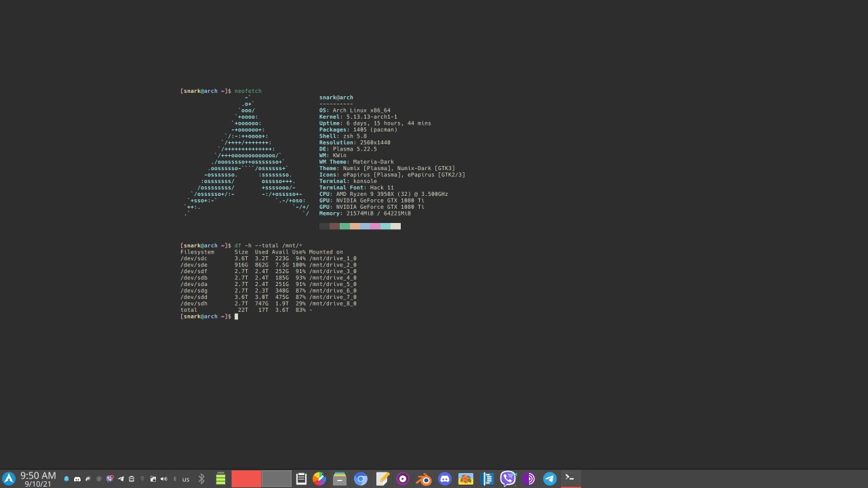
Task: Click the 'Uptime: 6 days' line
Action: (375, 123)
